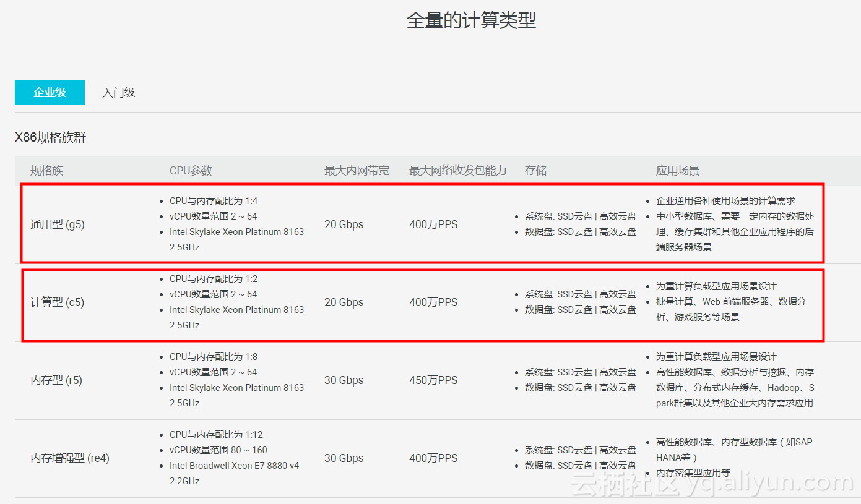The width and height of the screenshot is (861, 504).
Task: Click the 存储 column header
Action: click(x=536, y=171)
